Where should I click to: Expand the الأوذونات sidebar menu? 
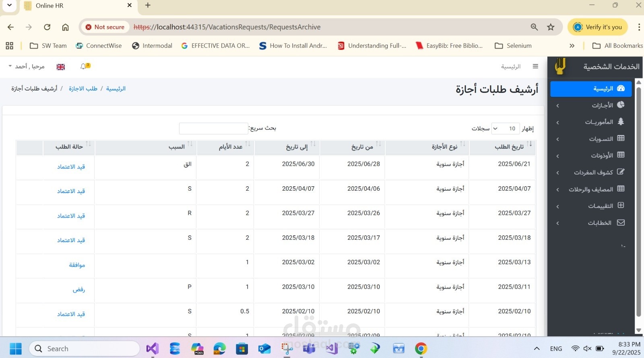[x=557, y=156]
